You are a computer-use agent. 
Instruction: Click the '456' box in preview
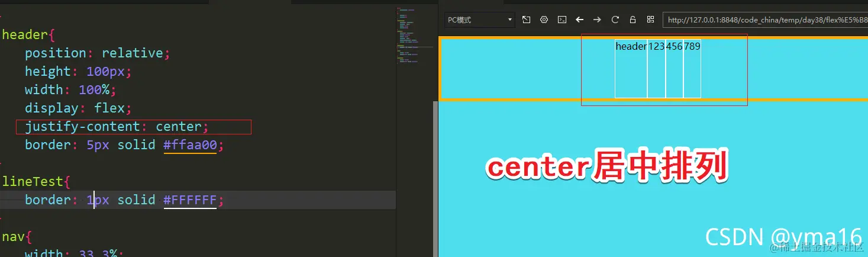(x=675, y=68)
